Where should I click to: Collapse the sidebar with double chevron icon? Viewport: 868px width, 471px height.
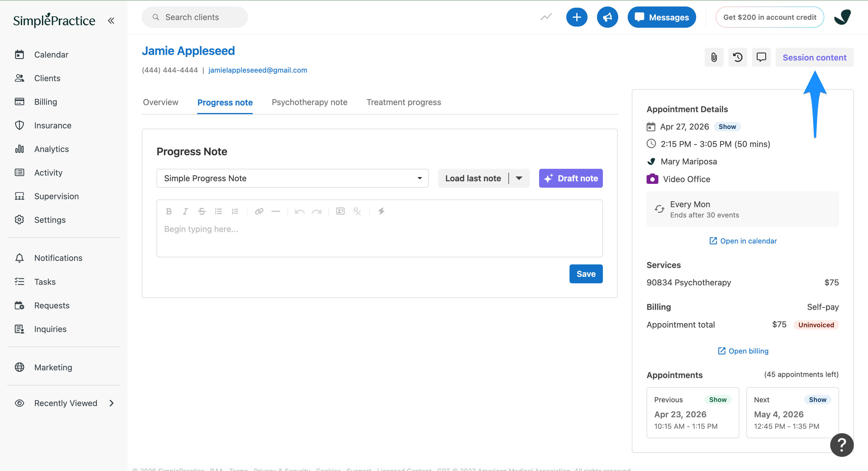[x=111, y=21]
